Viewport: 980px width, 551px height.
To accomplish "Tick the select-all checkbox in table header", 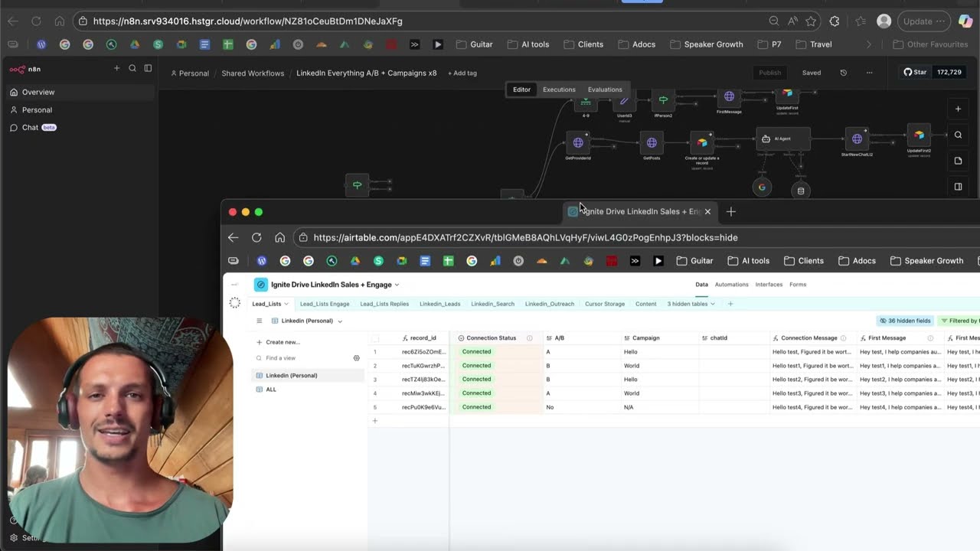I will [375, 337].
